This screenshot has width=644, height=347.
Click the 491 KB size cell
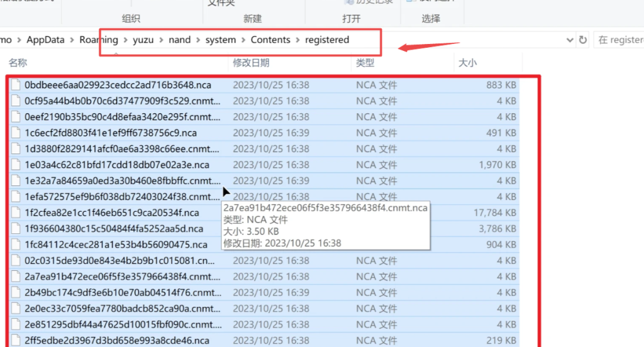501,133
